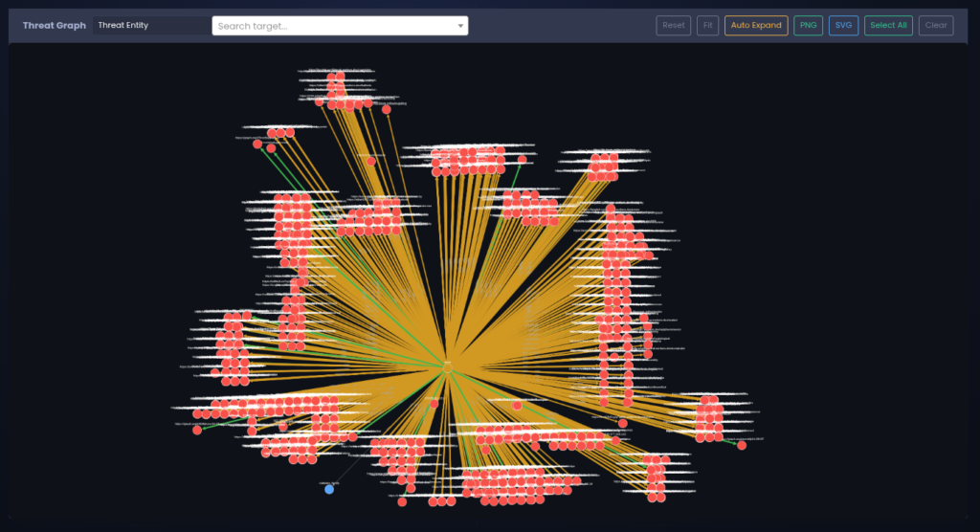
Task: Click the red node just below-left of the hub
Action: [x=434, y=404]
